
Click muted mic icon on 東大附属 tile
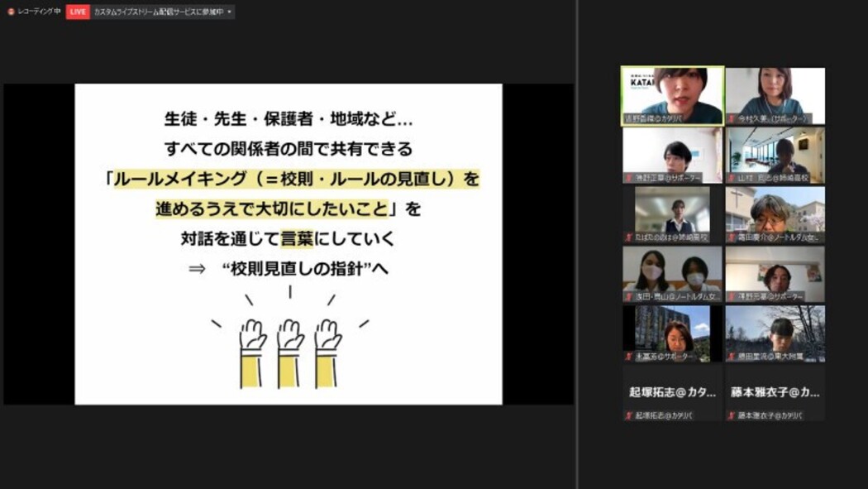[x=731, y=357]
